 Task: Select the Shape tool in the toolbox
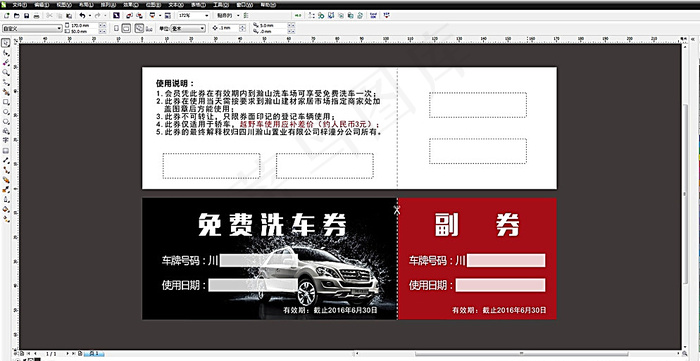pyautogui.click(x=6, y=53)
